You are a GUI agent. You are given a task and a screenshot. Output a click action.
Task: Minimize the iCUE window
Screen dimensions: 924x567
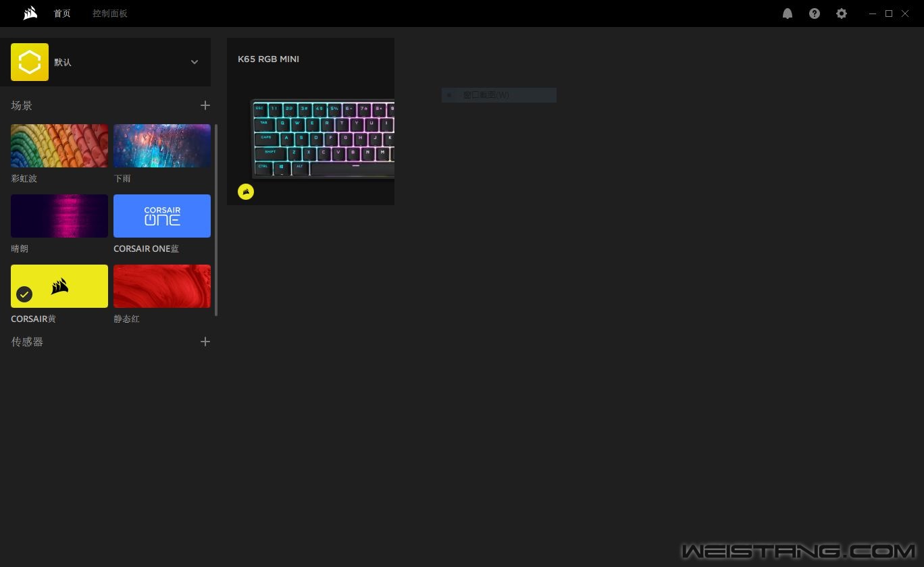(x=873, y=13)
